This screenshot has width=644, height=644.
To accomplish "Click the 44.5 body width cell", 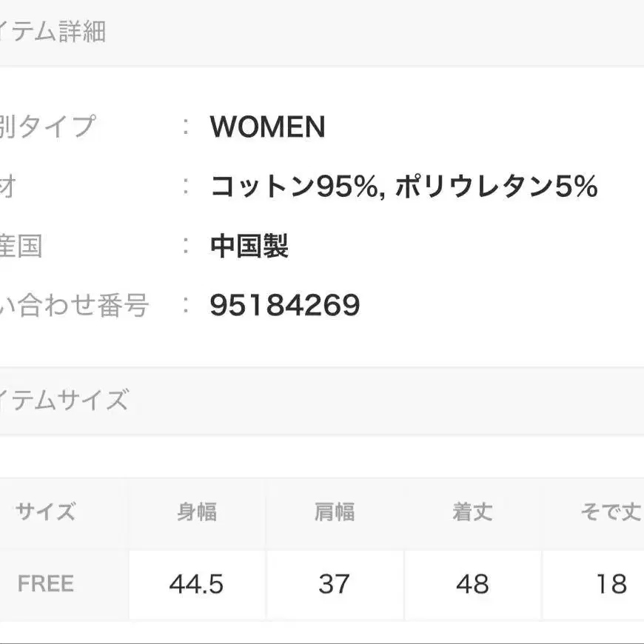I will (x=197, y=584).
